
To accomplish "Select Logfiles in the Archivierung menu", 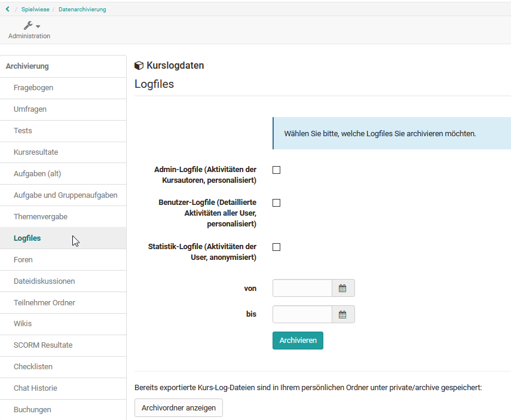I will tap(27, 238).
